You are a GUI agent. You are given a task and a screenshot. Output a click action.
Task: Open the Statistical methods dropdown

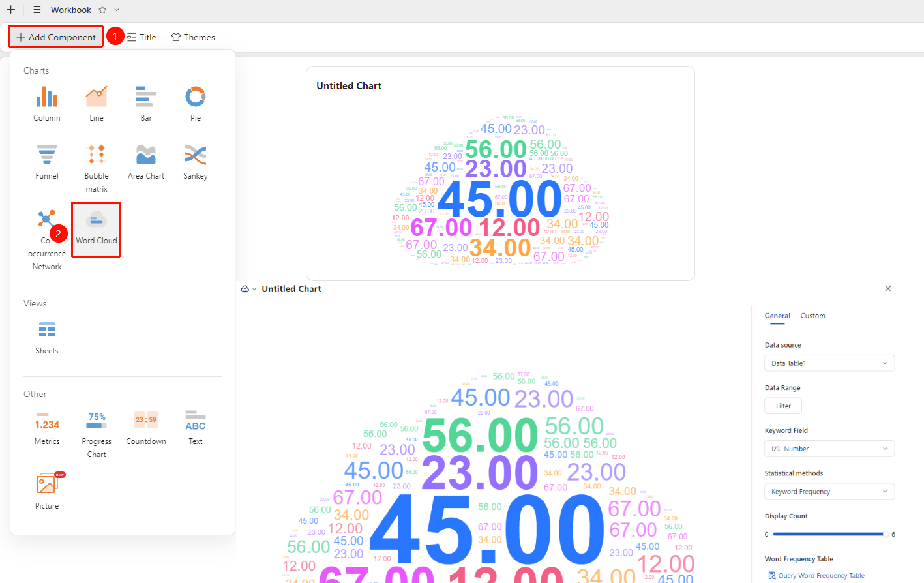[x=829, y=492]
